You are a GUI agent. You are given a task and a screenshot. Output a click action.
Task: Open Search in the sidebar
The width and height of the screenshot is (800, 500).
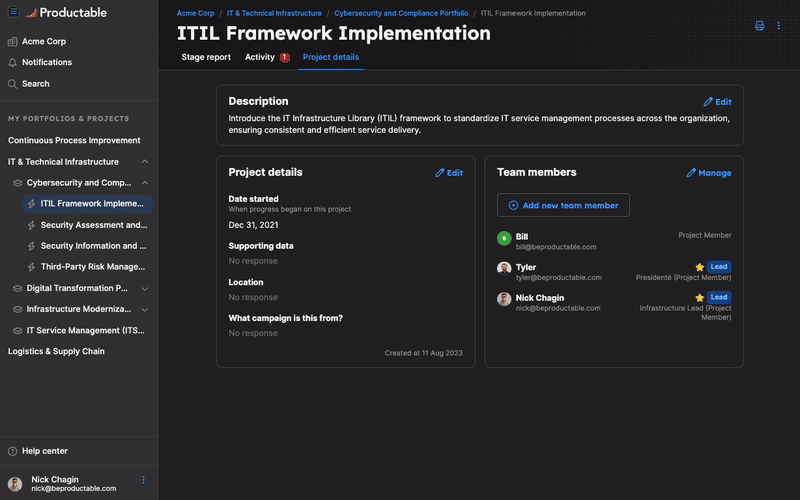[13, 84]
